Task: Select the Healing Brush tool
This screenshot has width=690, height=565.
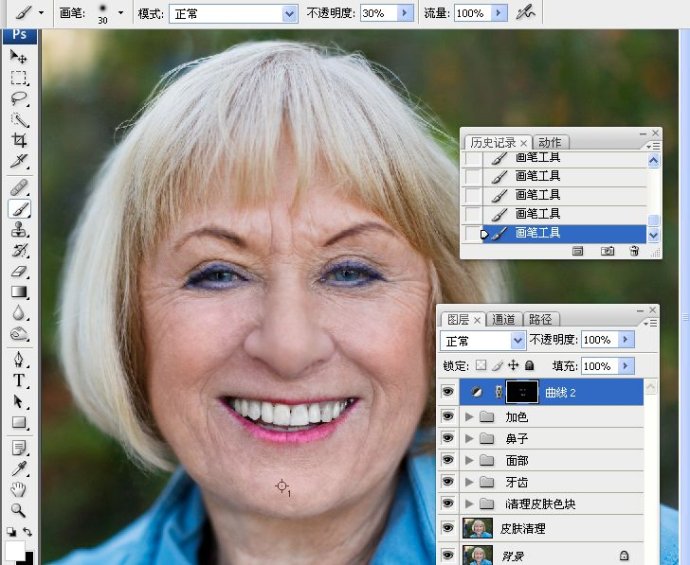Action: [x=18, y=188]
